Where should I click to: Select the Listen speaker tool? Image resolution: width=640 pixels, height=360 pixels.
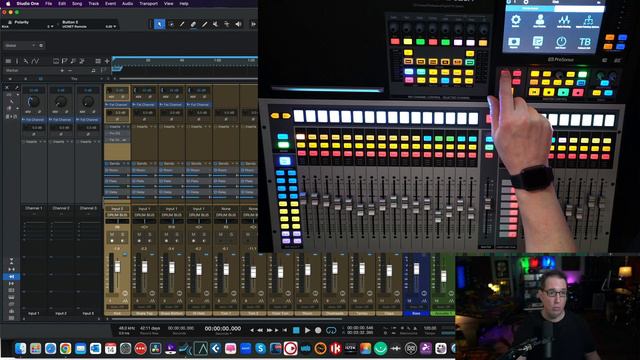coord(238,24)
